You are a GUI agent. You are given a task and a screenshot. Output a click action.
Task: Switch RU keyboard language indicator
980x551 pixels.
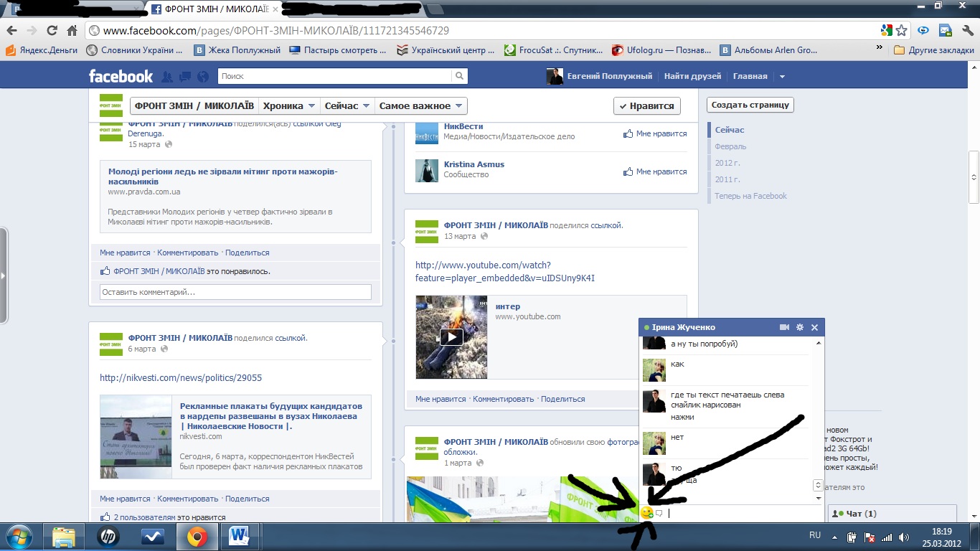[815, 535]
